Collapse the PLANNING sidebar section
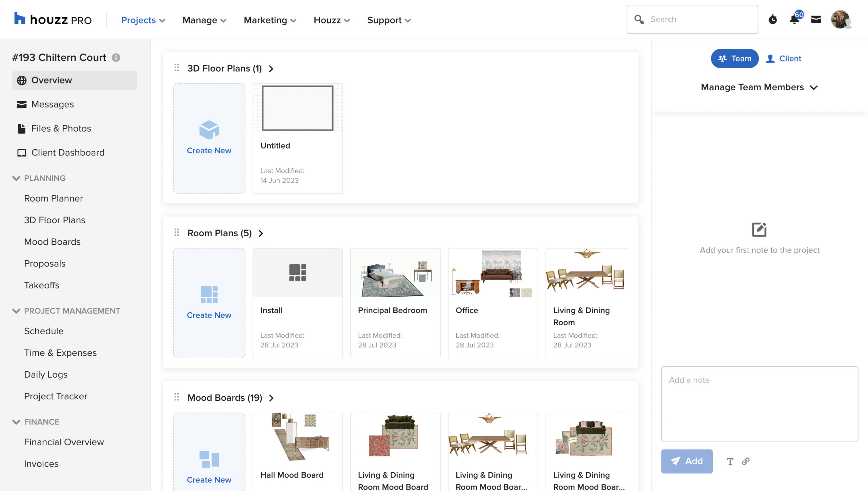The width and height of the screenshot is (868, 491). (16, 178)
